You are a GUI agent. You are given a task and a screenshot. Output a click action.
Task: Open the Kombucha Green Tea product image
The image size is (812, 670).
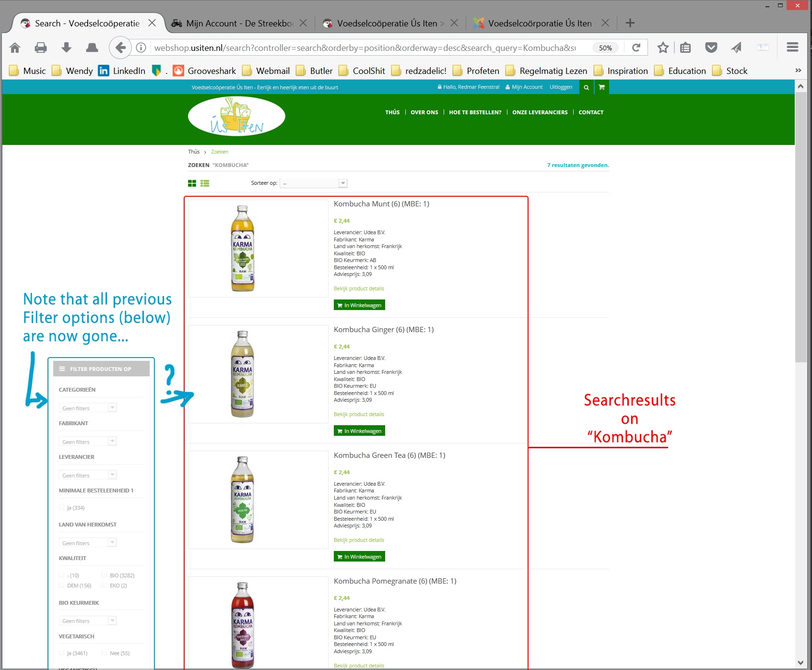coord(258,500)
